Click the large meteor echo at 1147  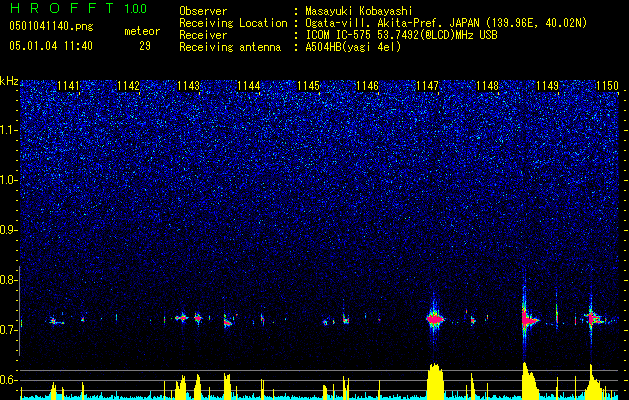coord(434,319)
